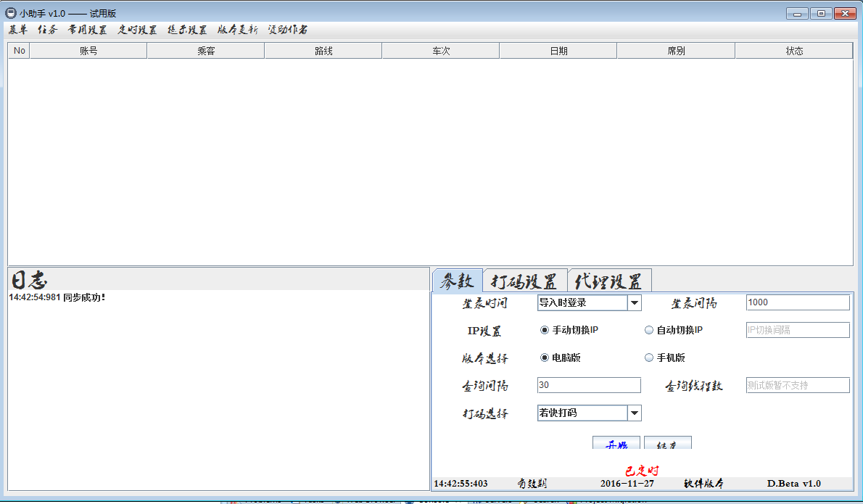Open the 常用设置 menu
This screenshot has height=504, width=863.
click(x=87, y=30)
